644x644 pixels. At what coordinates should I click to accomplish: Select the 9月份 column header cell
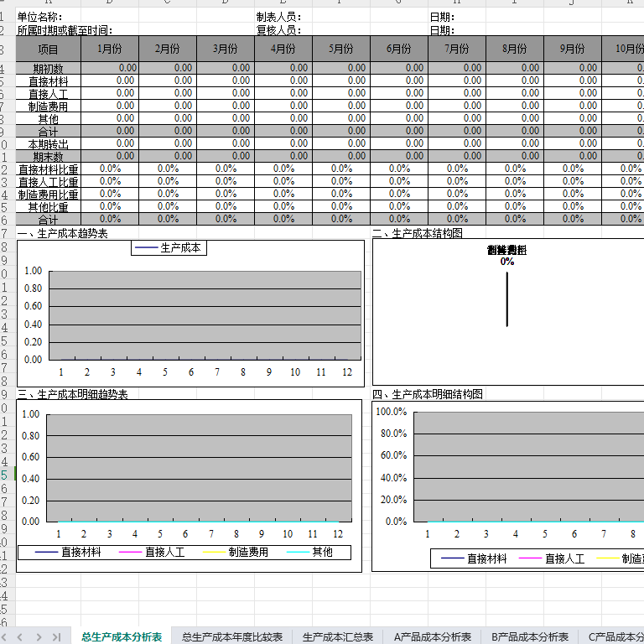573,49
